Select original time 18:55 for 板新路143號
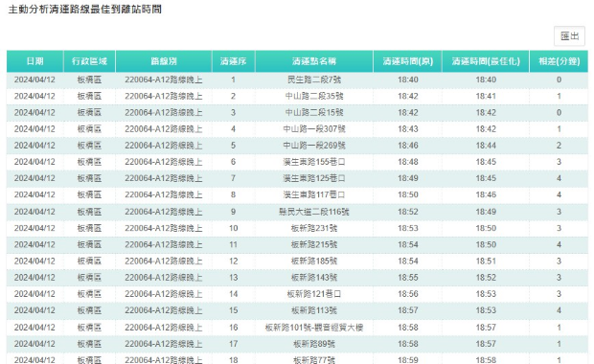 click(x=407, y=278)
